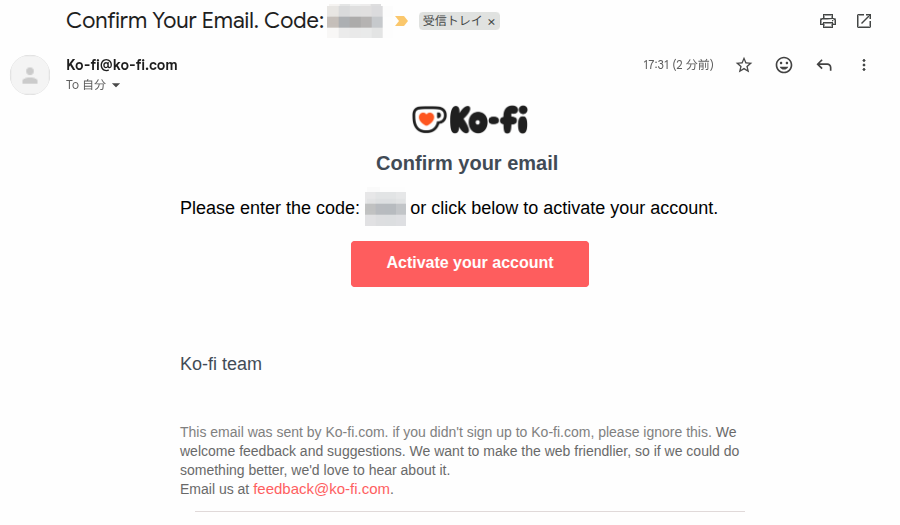Open the email in a new window

[x=864, y=21]
